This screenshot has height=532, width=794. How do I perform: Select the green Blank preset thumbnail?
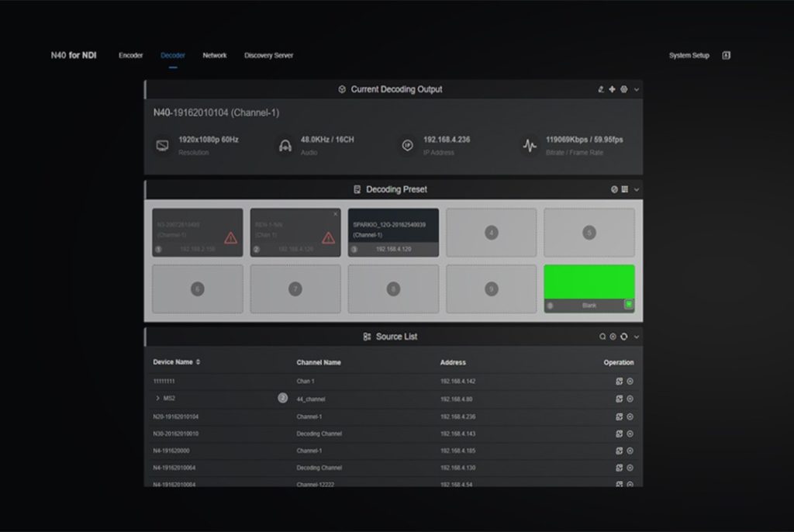click(589, 282)
